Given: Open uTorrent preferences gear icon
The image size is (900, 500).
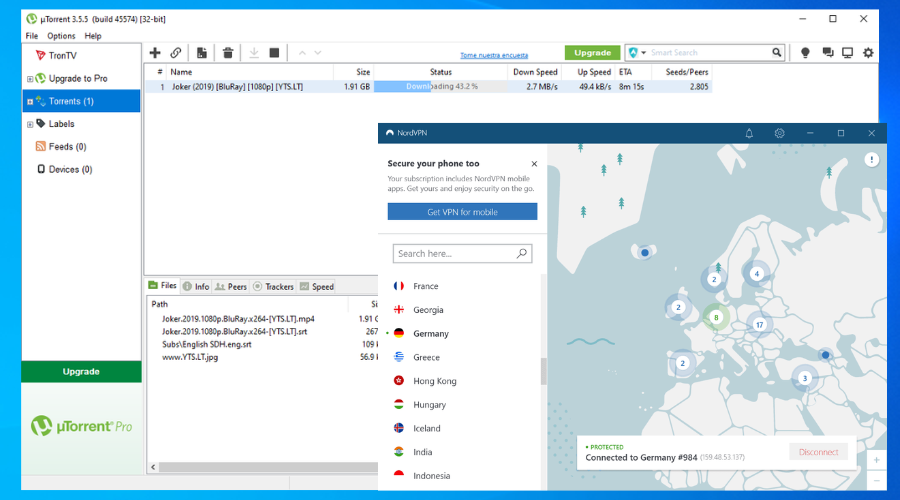Looking at the screenshot, I should tap(868, 53).
